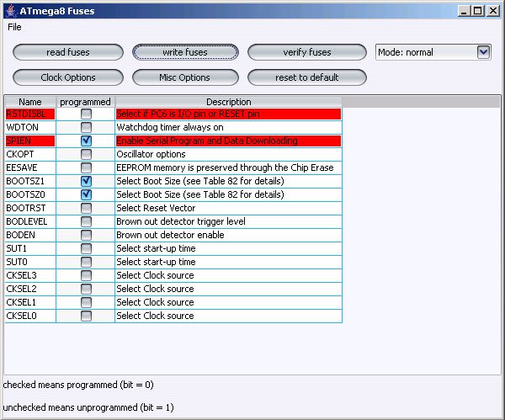Click 'Brown out detector trigger level' text

181,221
